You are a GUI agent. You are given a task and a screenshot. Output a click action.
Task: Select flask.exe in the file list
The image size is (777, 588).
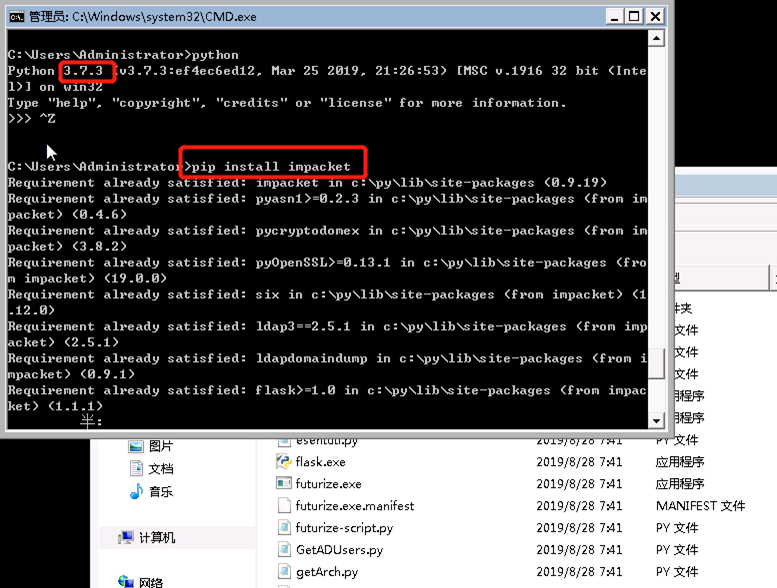pos(320,462)
